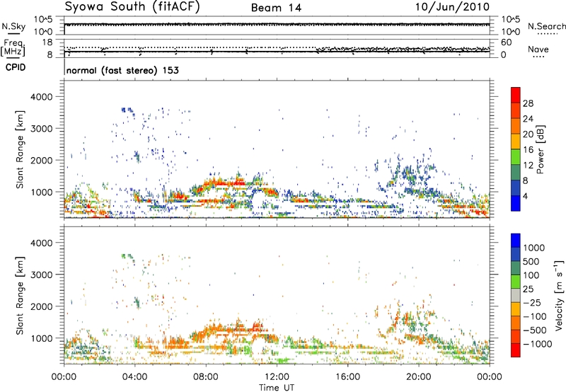Select the '-1000' label on the Velocity colorbar
566x392 pixels.
click(537, 344)
